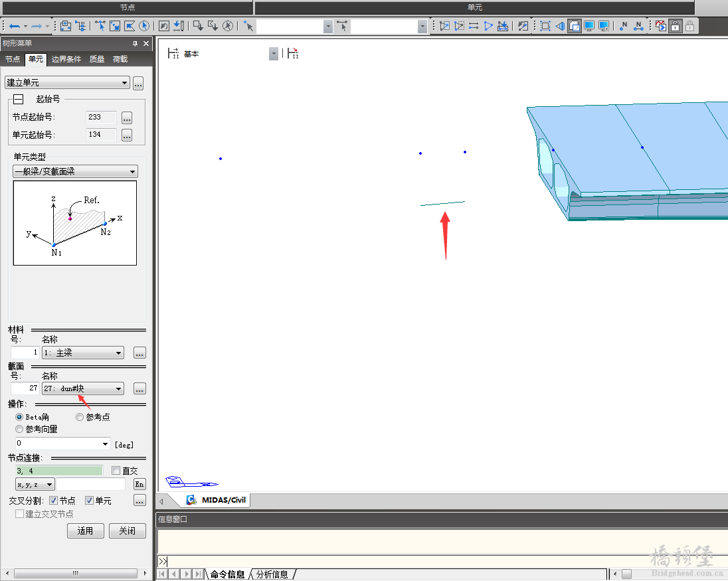This screenshot has width=728, height=581.
Task: Click the blue redo forward arrow
Action: [x=37, y=27]
